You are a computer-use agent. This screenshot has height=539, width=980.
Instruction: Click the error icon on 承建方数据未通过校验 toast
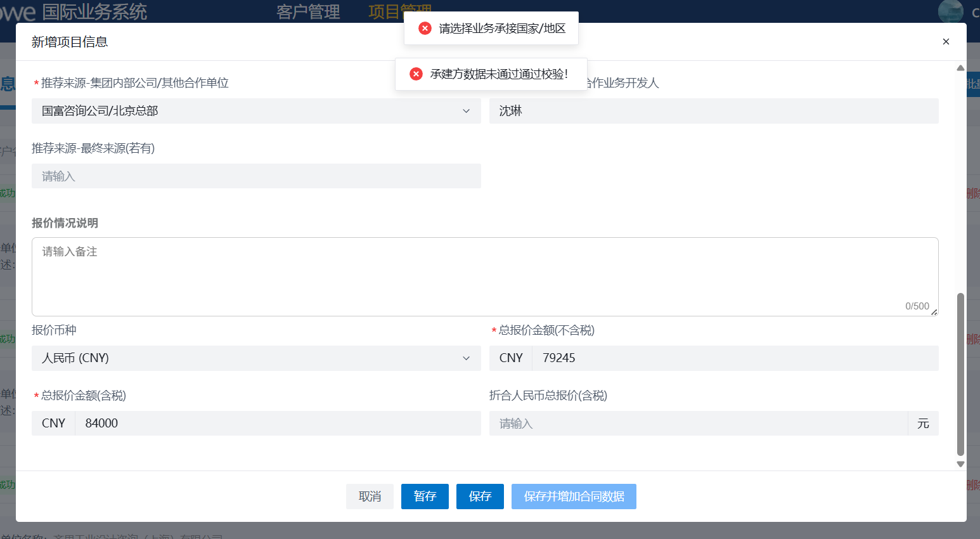pyautogui.click(x=416, y=74)
